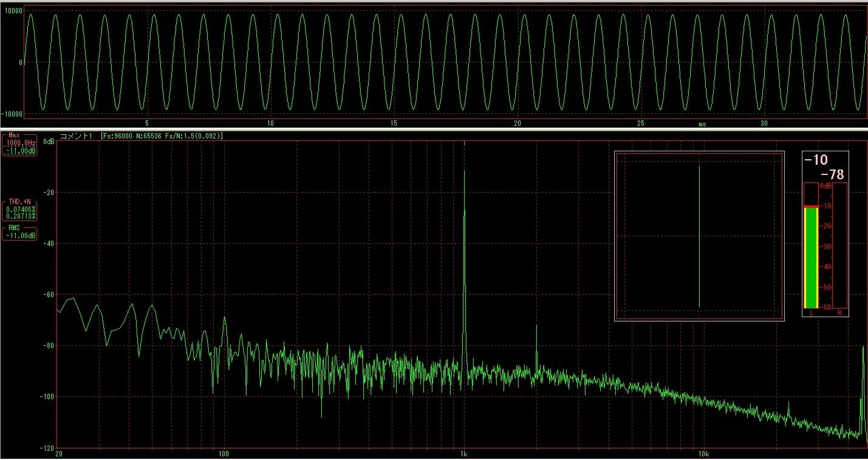
Task: Click the 1k frequency axis label
Action: (x=464, y=453)
